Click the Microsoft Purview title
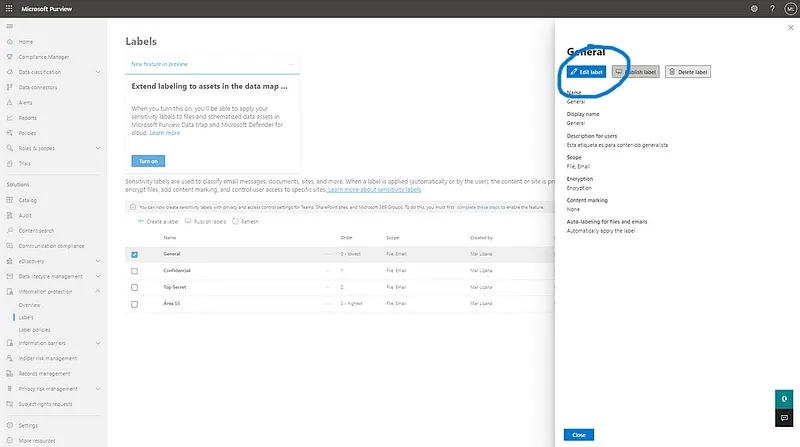Image resolution: width=800 pixels, height=447 pixels. click(46, 9)
